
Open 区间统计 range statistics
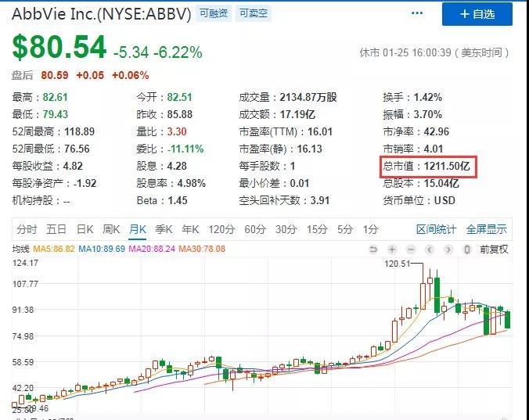[436, 229]
